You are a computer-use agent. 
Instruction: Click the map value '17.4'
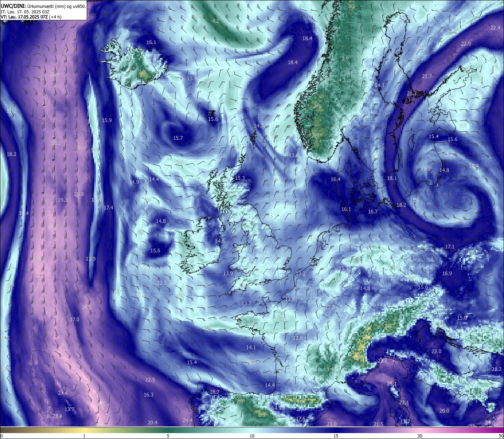(x=108, y=207)
